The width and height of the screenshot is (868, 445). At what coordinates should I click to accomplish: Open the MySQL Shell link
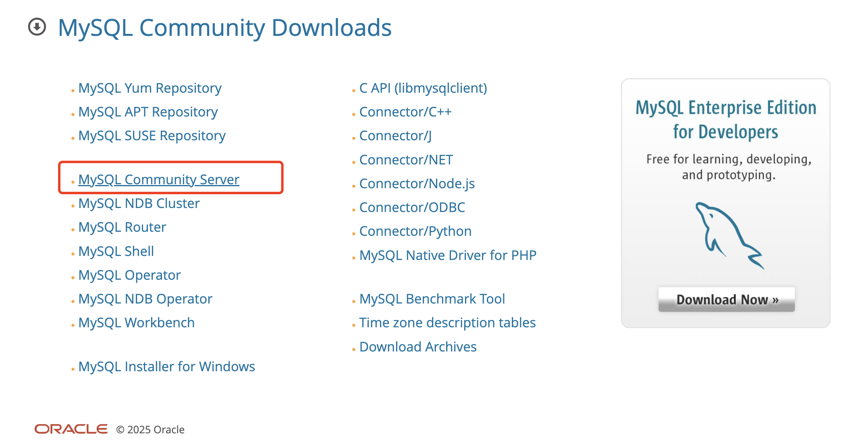(116, 251)
